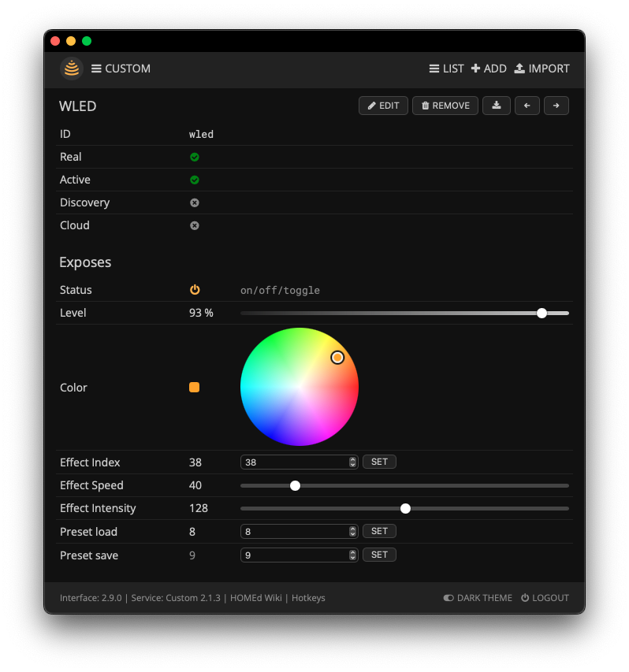The height and width of the screenshot is (672, 629).
Task: Click the Preset save spinner arrows
Action: (352, 555)
